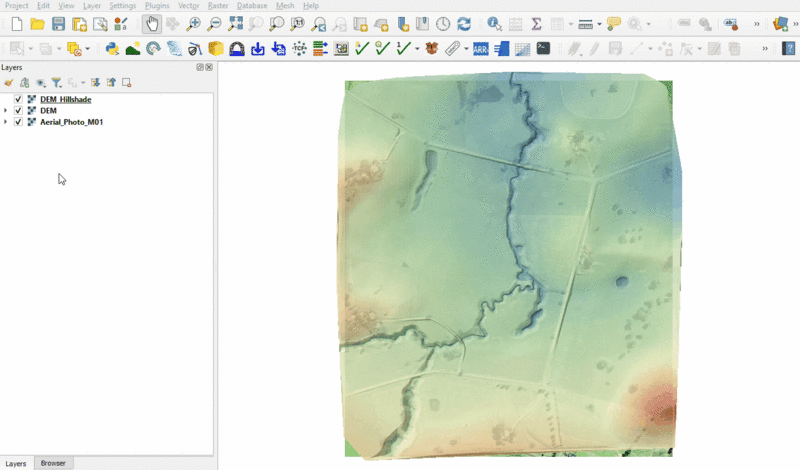Click the Statistical Summary sigma icon
800x470 pixels.
pyautogui.click(x=536, y=24)
